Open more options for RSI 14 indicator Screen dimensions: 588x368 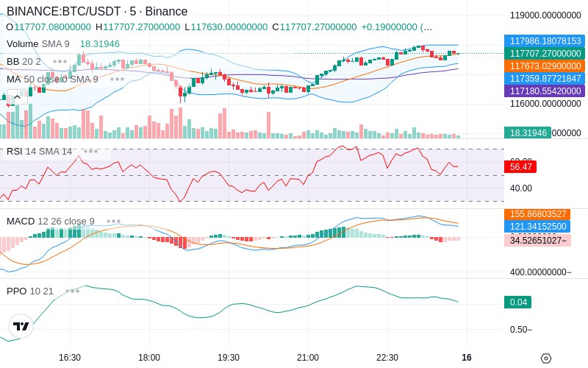[x=90, y=152]
